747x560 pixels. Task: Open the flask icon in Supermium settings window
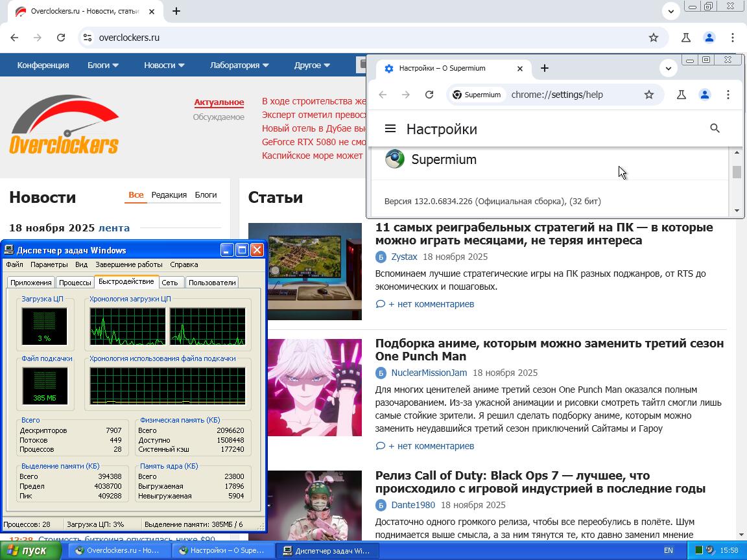682,95
